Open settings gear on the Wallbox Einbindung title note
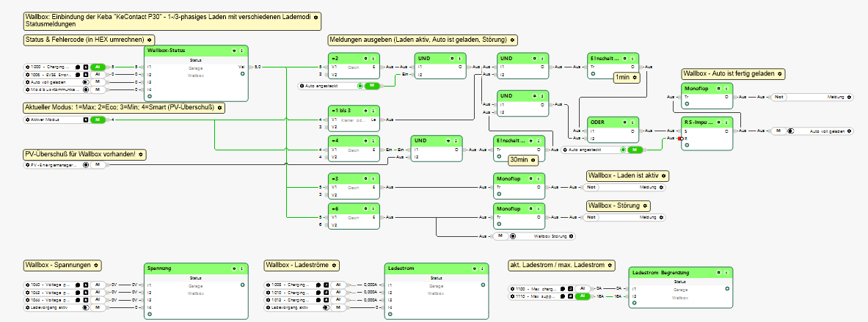Screen dimensions: 868x322 click(316, 17)
